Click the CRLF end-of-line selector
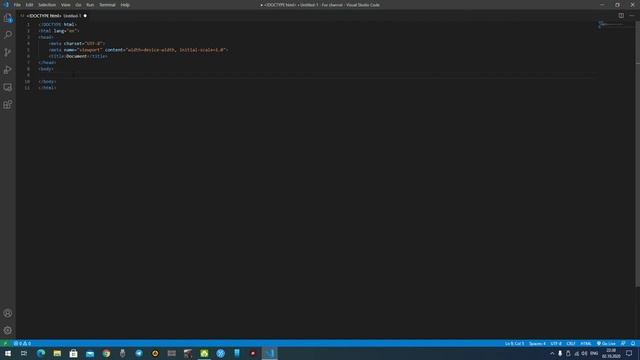640x360 pixels. tap(571, 343)
